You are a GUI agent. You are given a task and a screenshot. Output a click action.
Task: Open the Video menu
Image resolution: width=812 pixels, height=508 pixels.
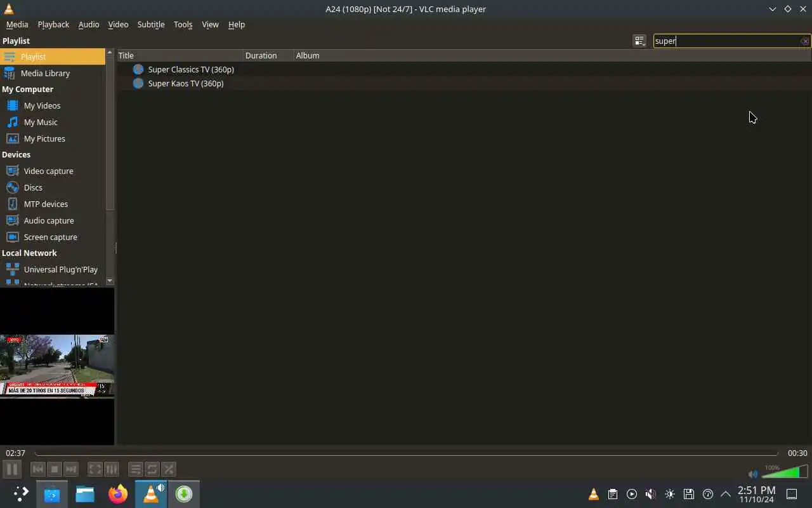118,24
